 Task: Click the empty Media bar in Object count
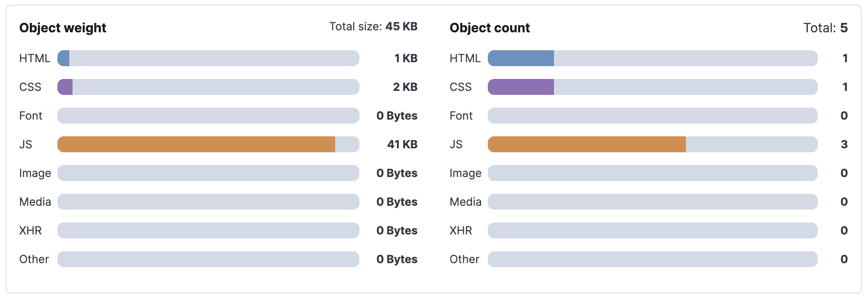coord(652,202)
